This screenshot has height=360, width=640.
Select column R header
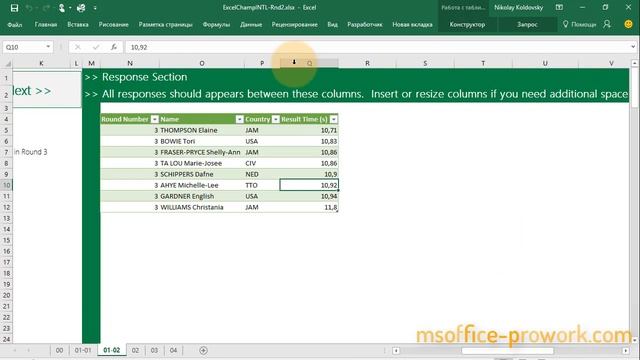[367, 63]
